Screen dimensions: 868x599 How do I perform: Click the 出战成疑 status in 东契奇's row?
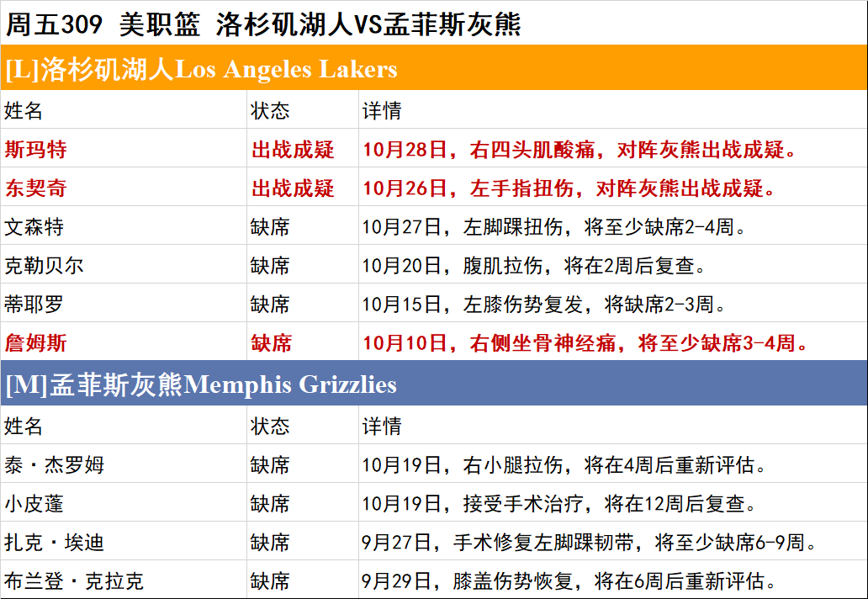(293, 188)
